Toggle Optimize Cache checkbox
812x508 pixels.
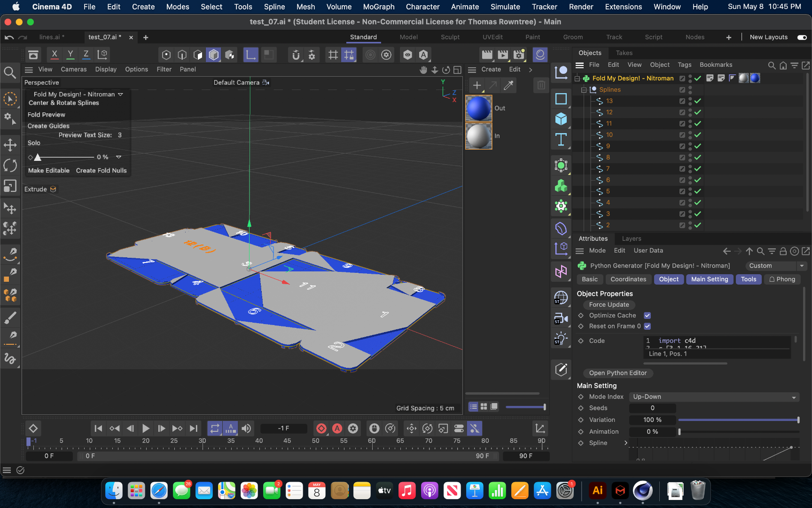coord(648,316)
